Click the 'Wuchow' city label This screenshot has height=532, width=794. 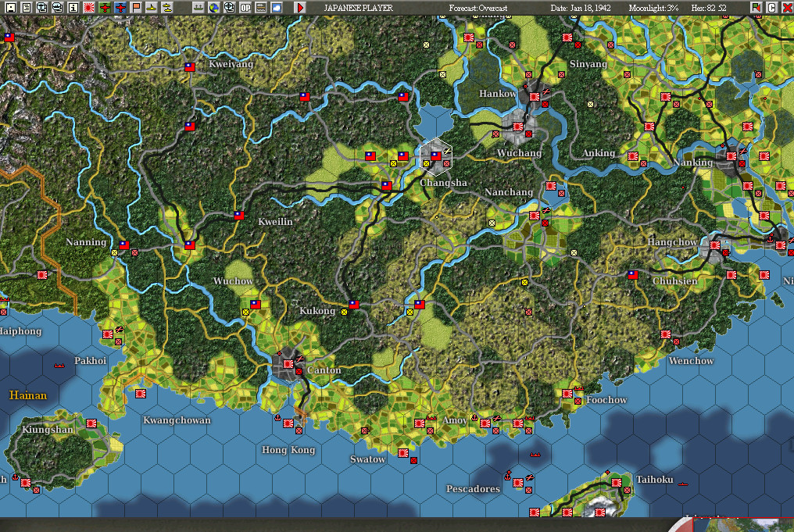click(234, 281)
